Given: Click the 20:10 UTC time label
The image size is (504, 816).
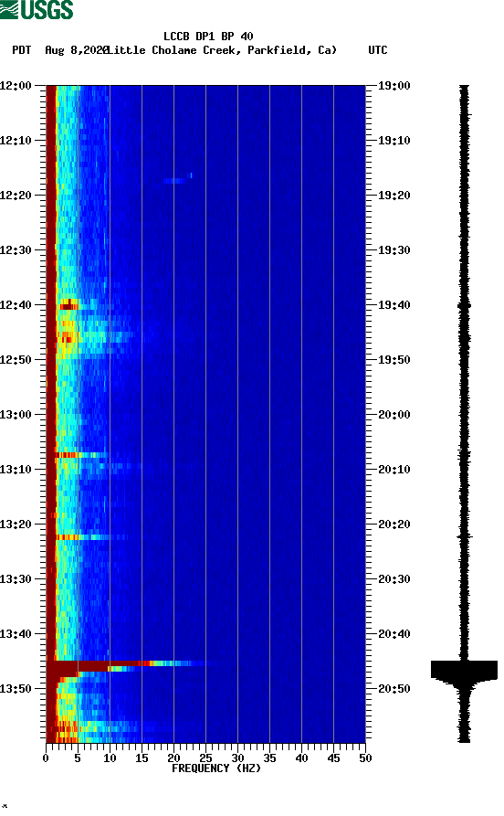Looking at the screenshot, I should [394, 470].
